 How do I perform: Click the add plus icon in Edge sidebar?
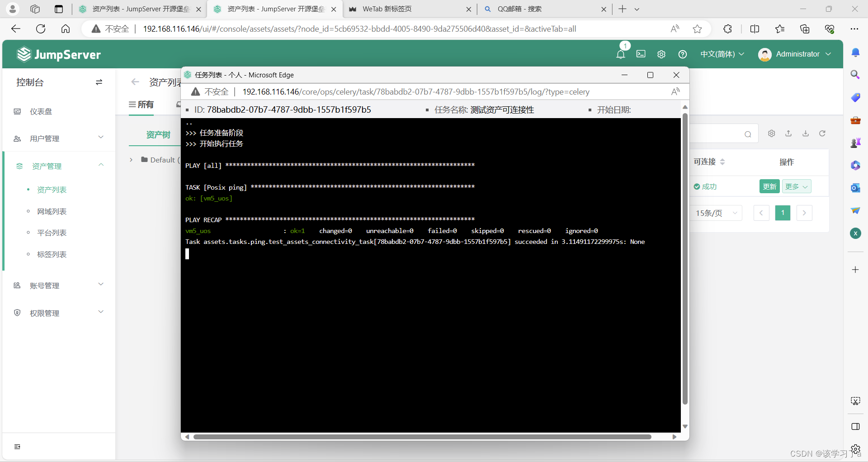coord(855,270)
